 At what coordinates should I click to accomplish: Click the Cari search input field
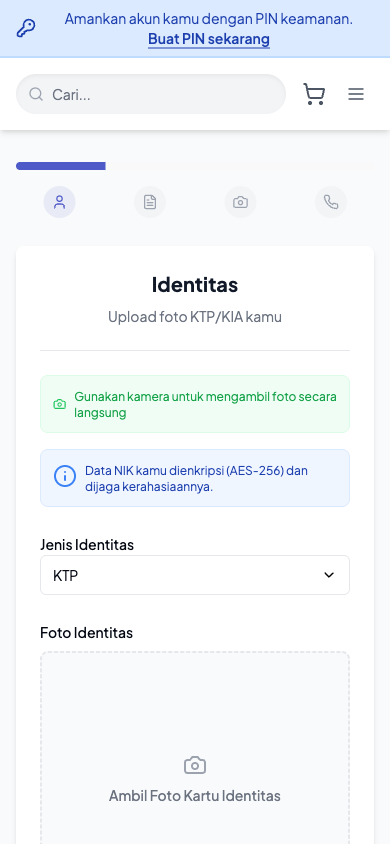point(151,94)
